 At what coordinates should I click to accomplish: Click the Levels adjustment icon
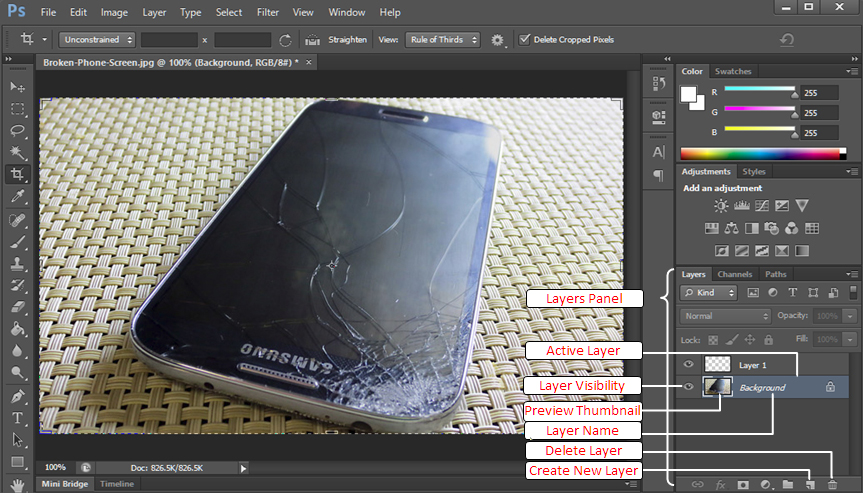pos(741,206)
